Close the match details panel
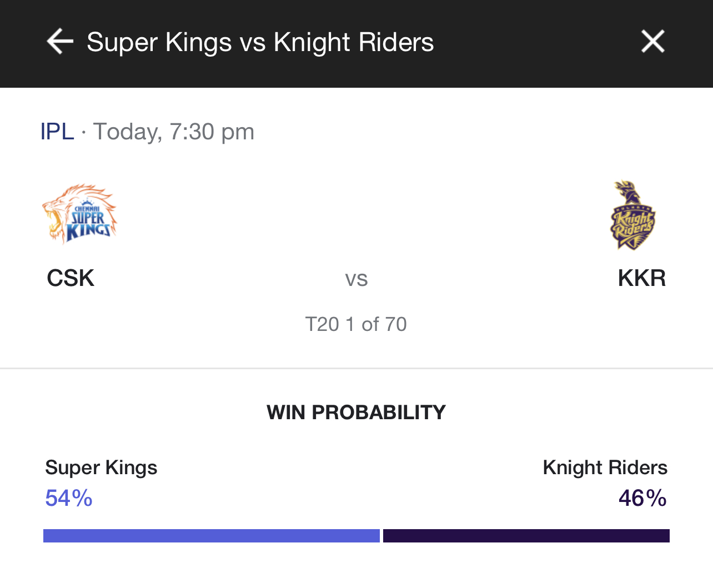The height and width of the screenshot is (588, 713). tap(652, 42)
